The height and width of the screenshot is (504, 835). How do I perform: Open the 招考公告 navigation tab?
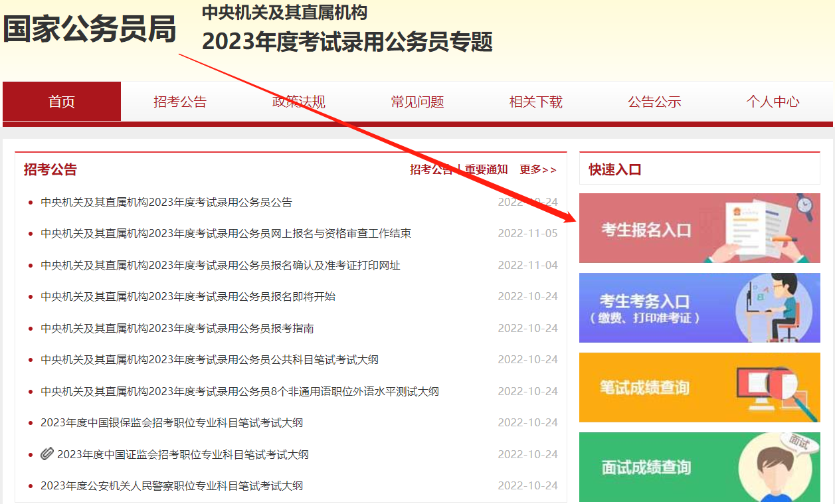point(180,101)
